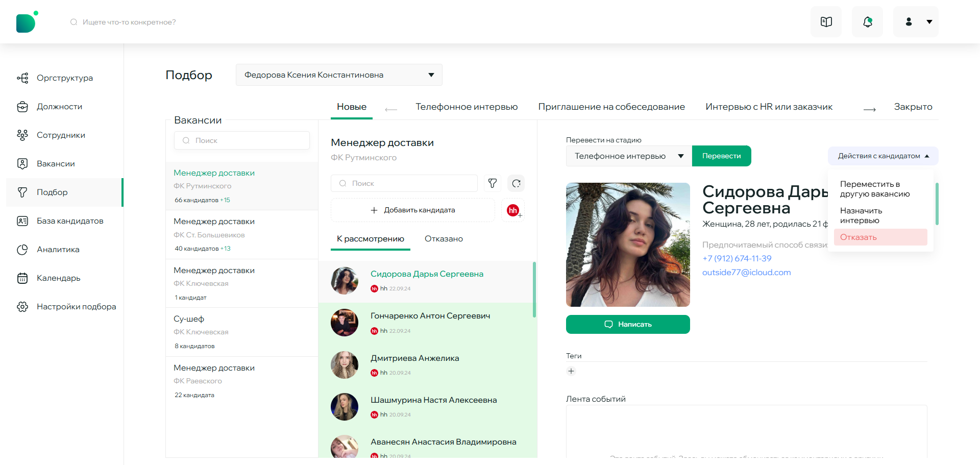Click actions menu scrollbar

point(937,204)
